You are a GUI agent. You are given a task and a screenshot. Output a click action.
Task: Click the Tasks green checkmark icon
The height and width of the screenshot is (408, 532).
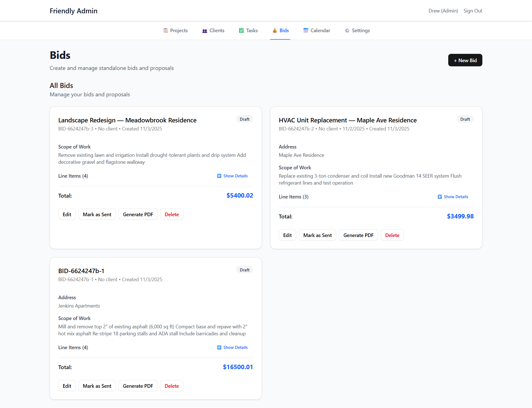coord(241,31)
